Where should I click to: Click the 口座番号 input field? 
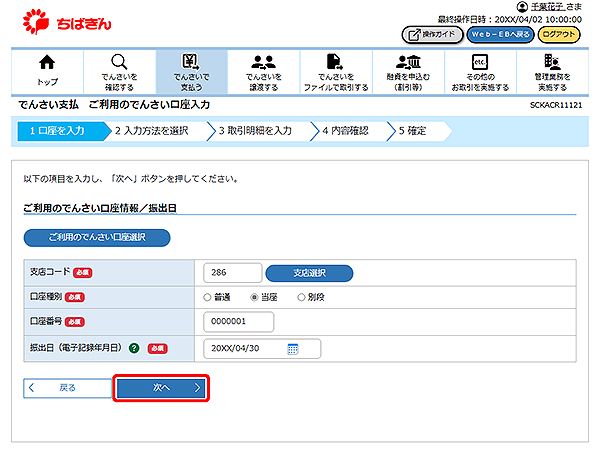238,322
